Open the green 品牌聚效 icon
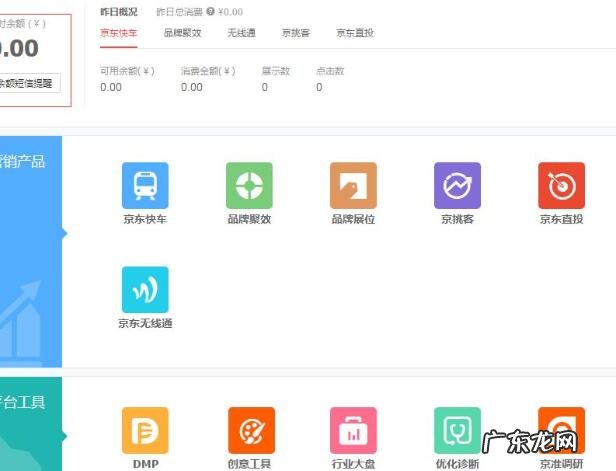The height and width of the screenshot is (471, 616). tap(249, 185)
